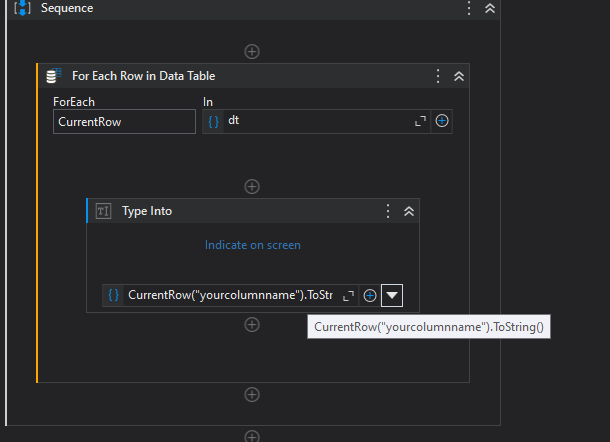Click plus button in Type Into text field
Screen dimensions: 610x442
pyautogui.click(x=370, y=296)
